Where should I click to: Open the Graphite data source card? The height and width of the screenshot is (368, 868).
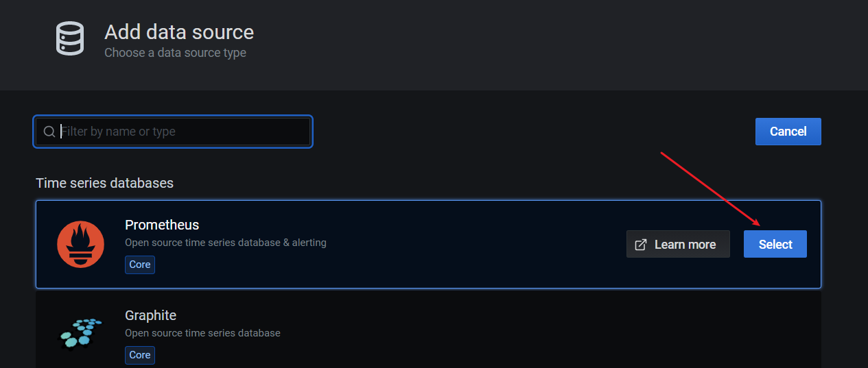pyautogui.click(x=428, y=329)
